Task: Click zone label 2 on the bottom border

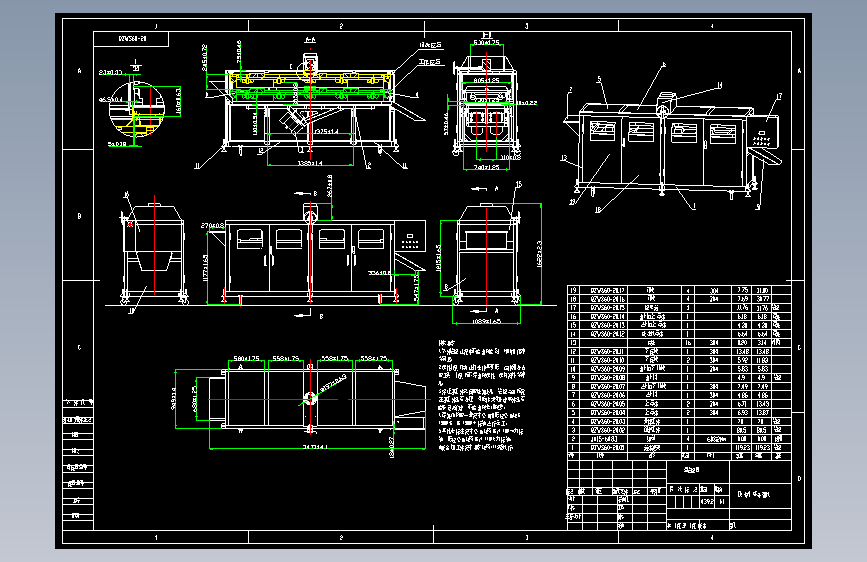Action: (x=341, y=537)
